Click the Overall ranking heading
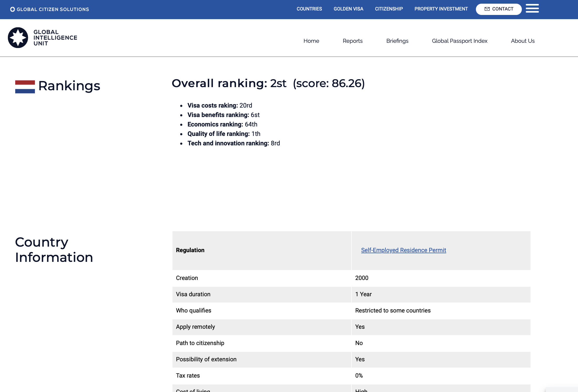Image resolution: width=578 pixels, height=392 pixels. point(268,83)
